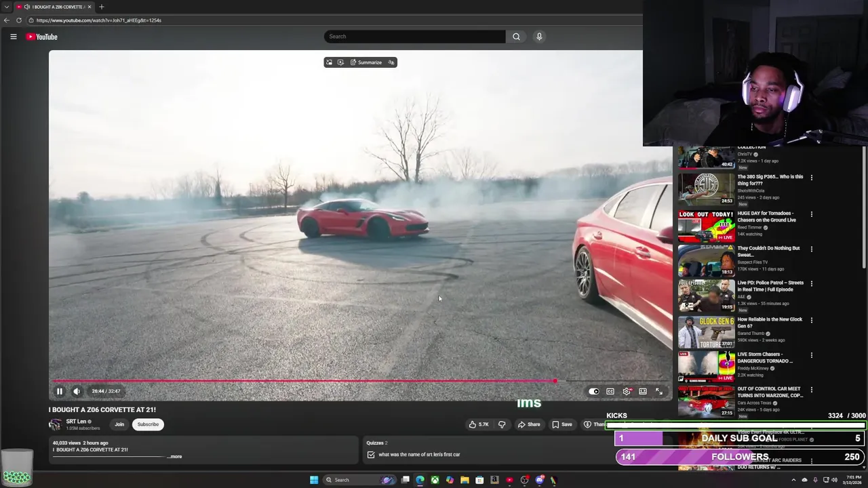Enter fullscreen mode

click(x=659, y=391)
